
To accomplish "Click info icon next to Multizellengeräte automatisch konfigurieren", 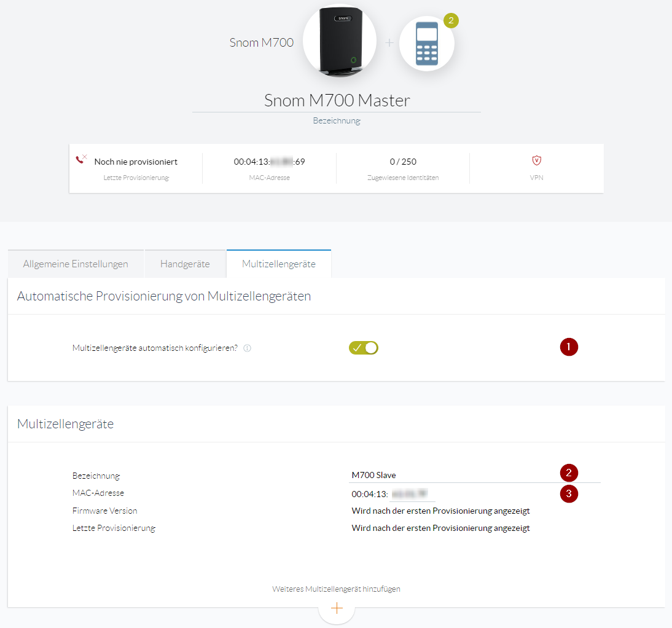I will click(248, 348).
